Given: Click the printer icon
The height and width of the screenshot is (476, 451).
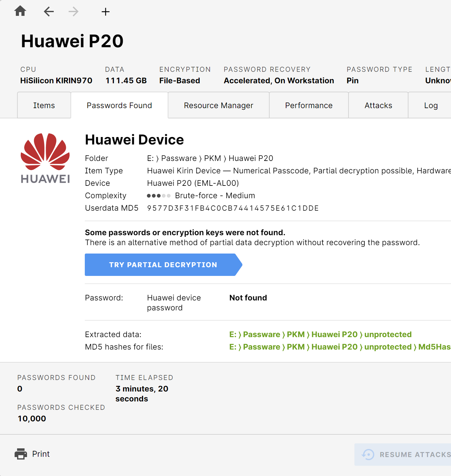Looking at the screenshot, I should pos(21,454).
